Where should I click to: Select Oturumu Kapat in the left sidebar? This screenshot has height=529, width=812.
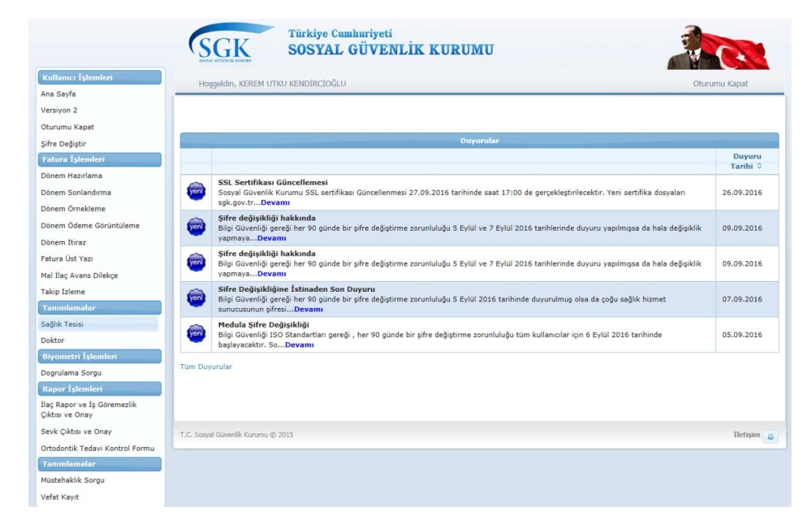pos(67,127)
